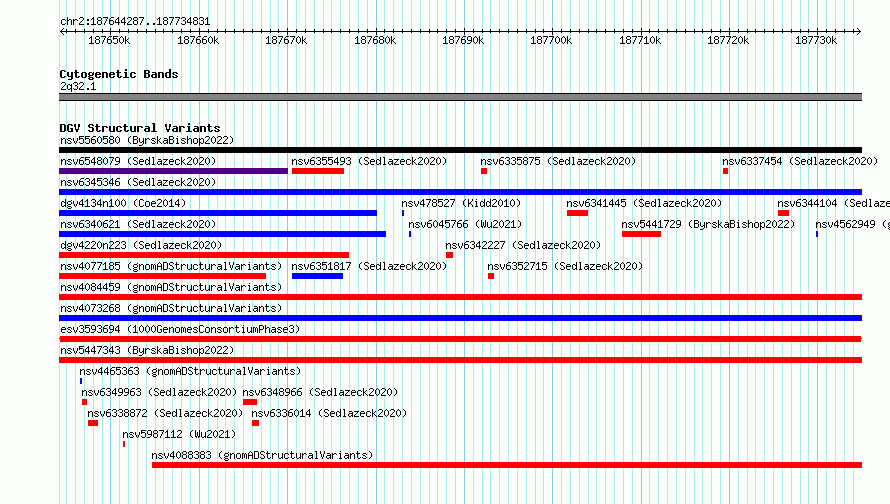Open nsv6352715 (Sedlazeck2020) label
The height and width of the screenshot is (504, 890).
565,266
